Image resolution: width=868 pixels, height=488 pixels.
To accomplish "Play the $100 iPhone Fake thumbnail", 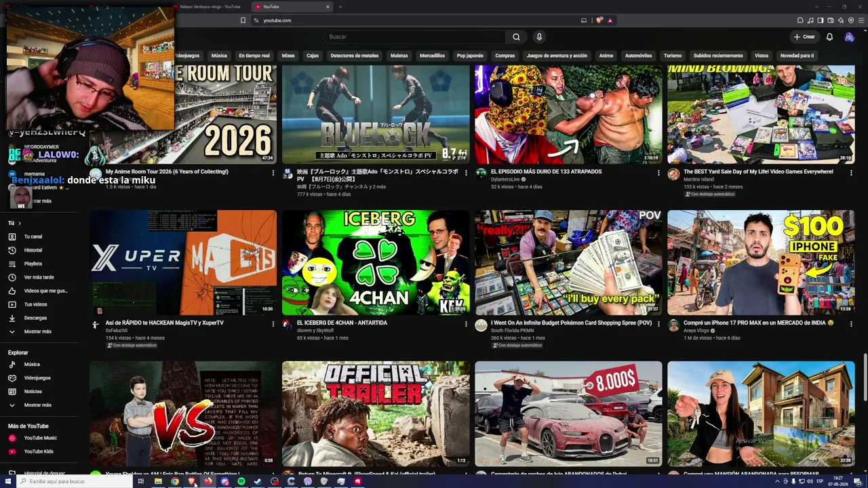I will coord(761,262).
